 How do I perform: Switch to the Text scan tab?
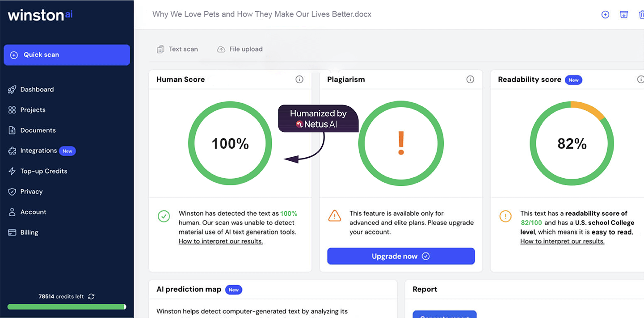click(x=177, y=49)
